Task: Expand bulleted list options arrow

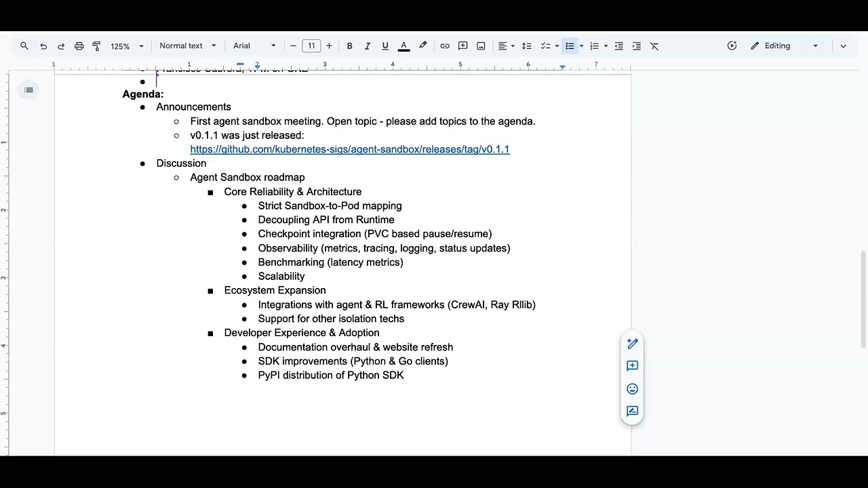Action: point(581,46)
